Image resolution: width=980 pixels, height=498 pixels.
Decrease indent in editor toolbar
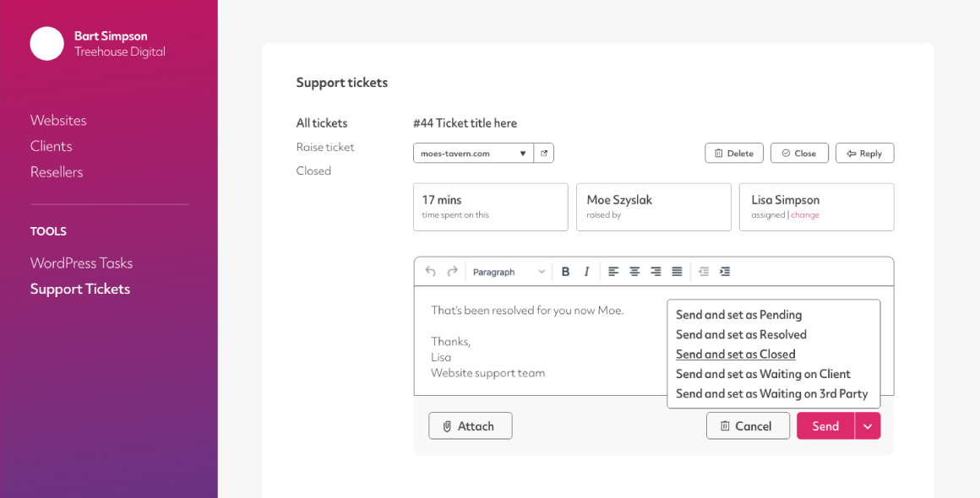[704, 272]
